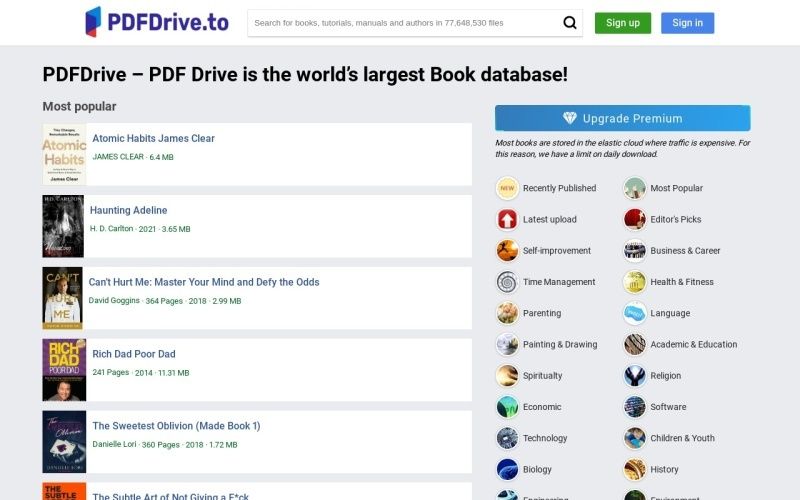Image resolution: width=800 pixels, height=500 pixels.
Task: Click the Atomic Habits cover thumbnail
Action: click(x=64, y=155)
